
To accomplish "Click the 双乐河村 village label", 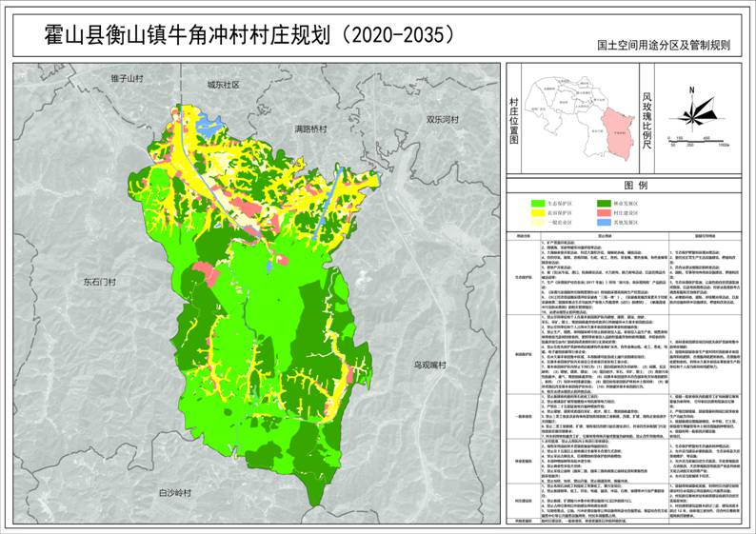I will tap(442, 120).
